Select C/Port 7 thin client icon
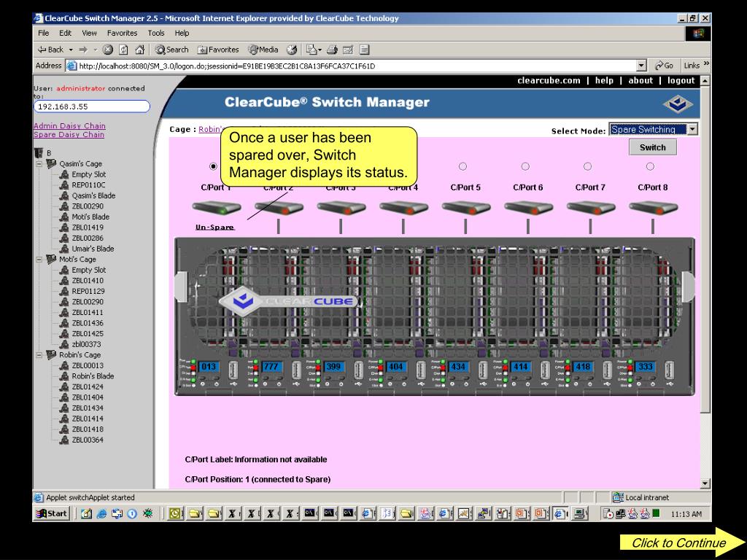This screenshot has width=747, height=560. click(x=591, y=208)
